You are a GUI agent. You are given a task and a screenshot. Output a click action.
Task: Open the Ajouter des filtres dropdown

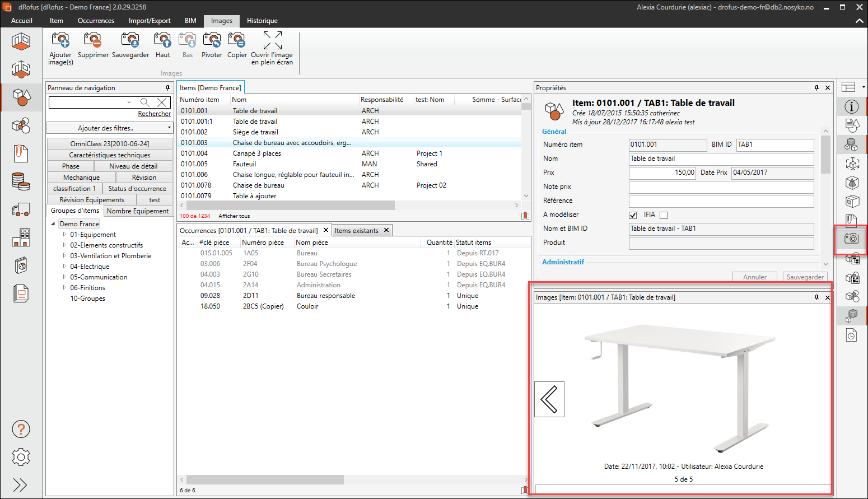(x=109, y=128)
